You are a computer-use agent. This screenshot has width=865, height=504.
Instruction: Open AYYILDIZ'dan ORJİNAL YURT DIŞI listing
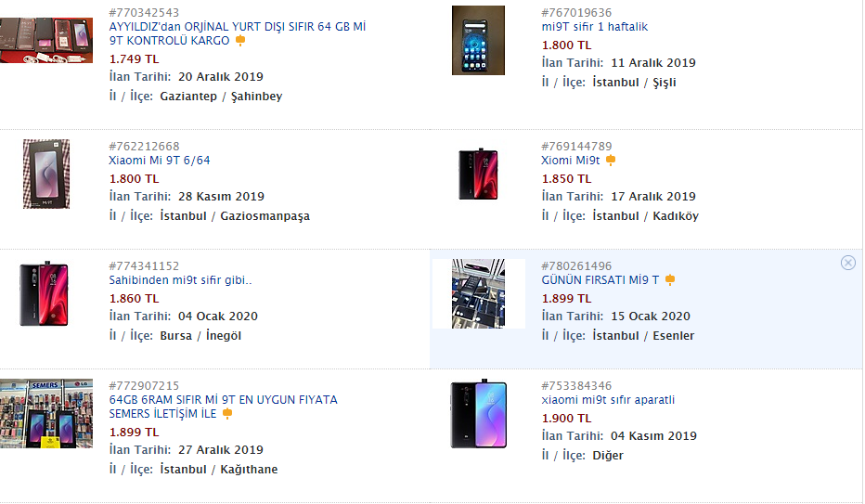(238, 33)
